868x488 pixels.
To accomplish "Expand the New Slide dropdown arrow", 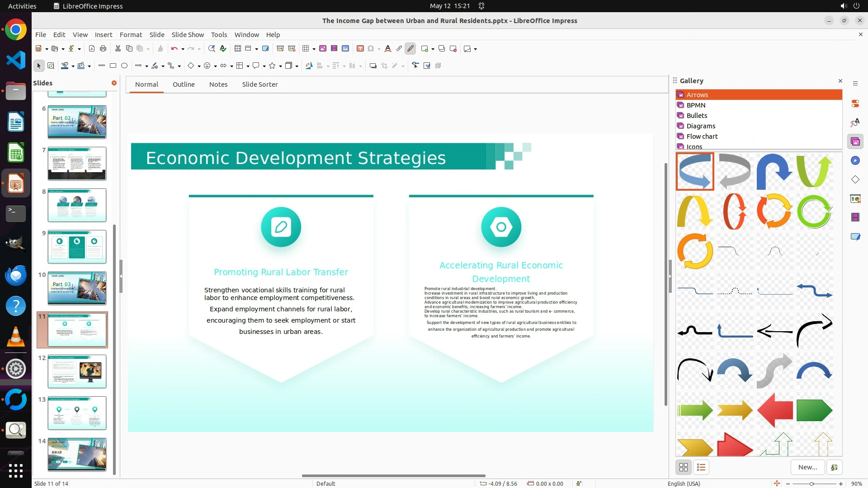I will point(433,49).
